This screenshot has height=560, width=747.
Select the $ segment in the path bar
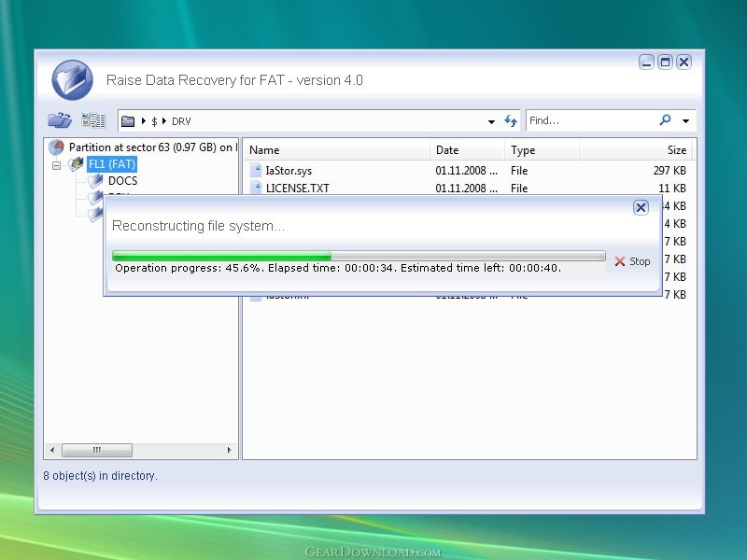(154, 121)
